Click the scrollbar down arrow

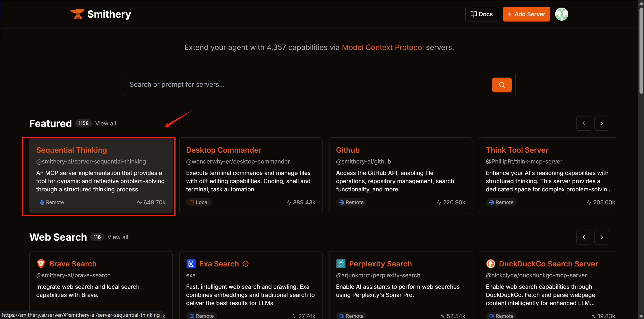pos(641,316)
